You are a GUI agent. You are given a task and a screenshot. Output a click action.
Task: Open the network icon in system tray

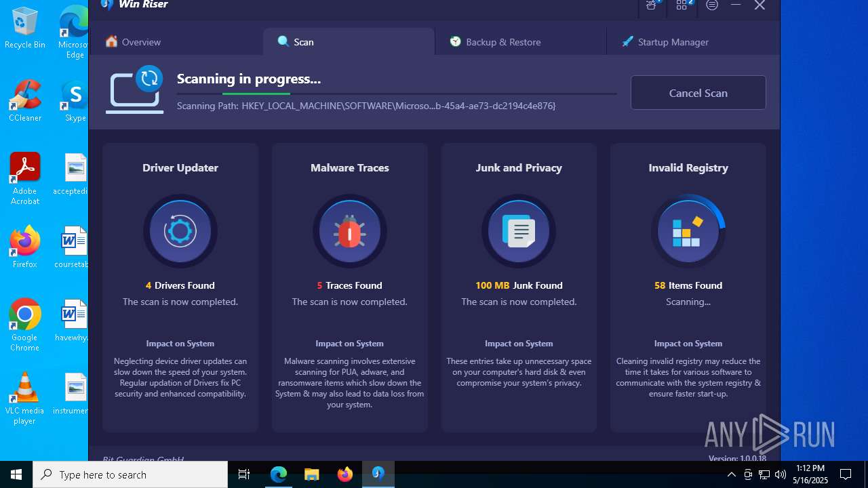[x=764, y=474]
